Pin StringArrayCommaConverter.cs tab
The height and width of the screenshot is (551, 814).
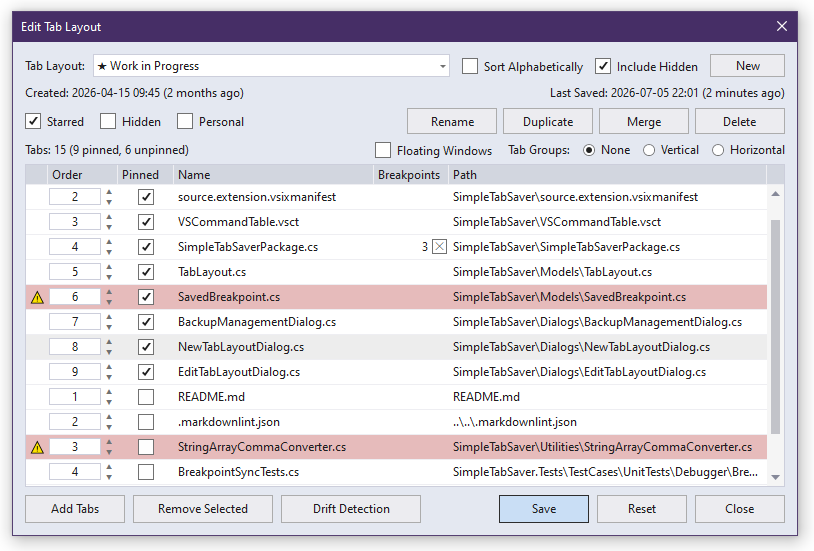(146, 447)
